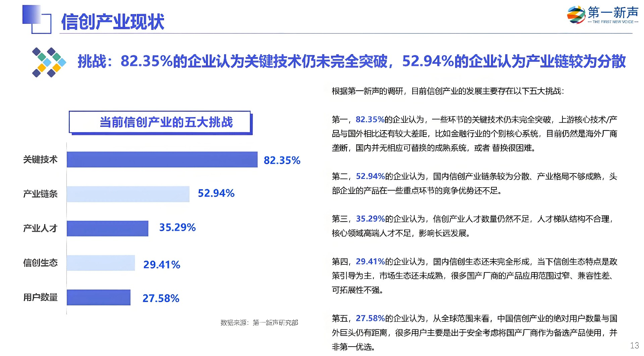
Task: Click the 信创生态 light blue bar
Action: [101, 263]
